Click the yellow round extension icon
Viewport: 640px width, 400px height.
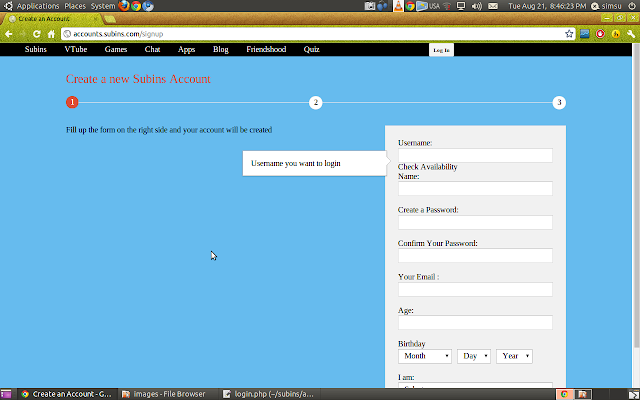(x=616, y=34)
